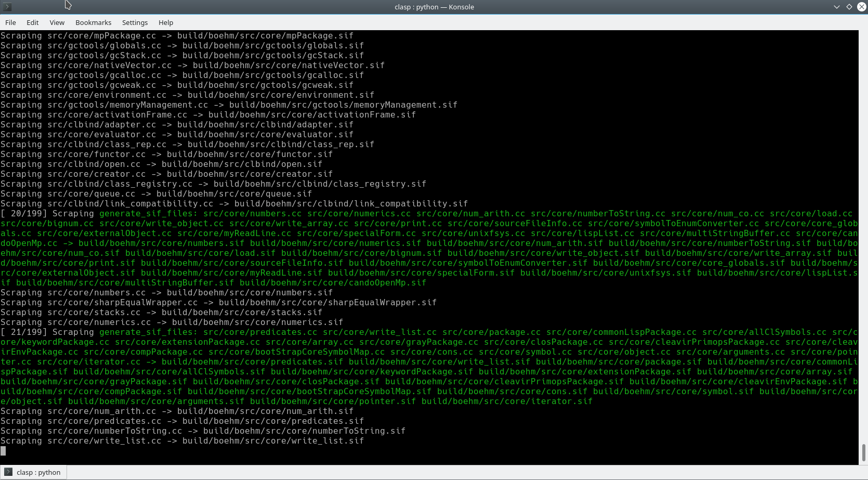Screen dimensions: 868x480
Task: Open the File menu
Action: [10, 22]
